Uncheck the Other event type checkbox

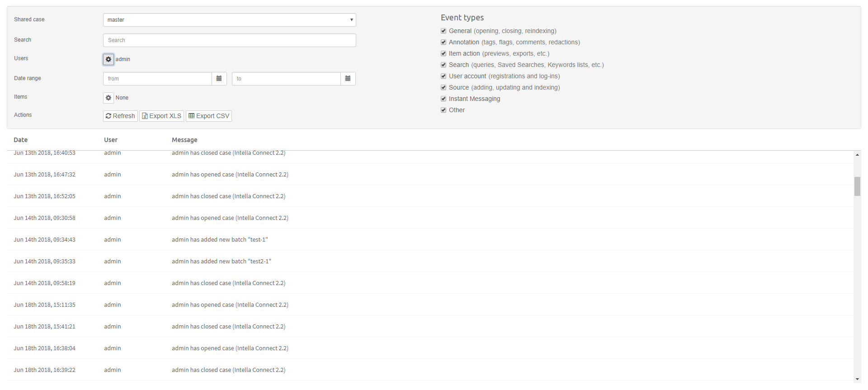[443, 110]
